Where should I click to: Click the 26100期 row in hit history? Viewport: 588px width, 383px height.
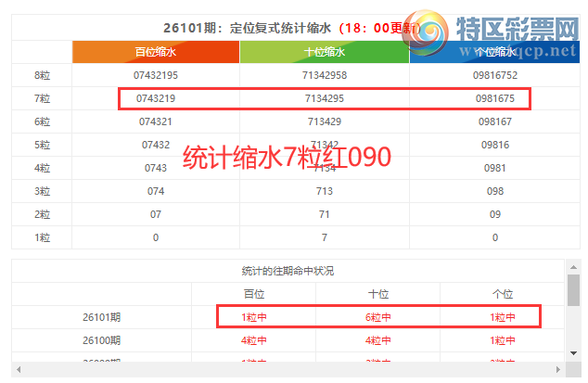point(102,340)
